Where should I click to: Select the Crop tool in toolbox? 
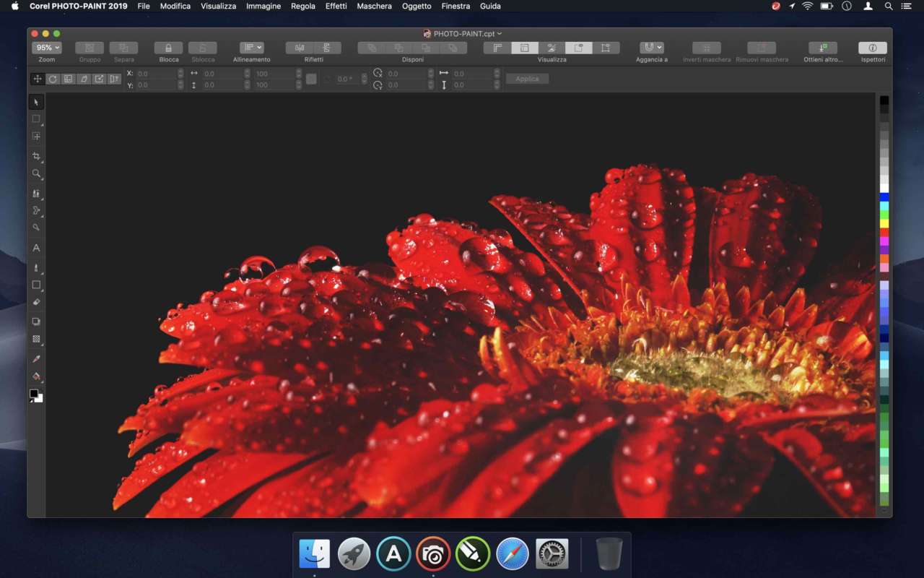36,156
